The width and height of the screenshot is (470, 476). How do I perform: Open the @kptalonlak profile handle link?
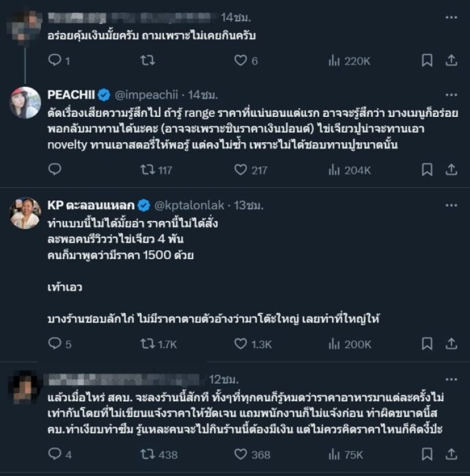190,205
